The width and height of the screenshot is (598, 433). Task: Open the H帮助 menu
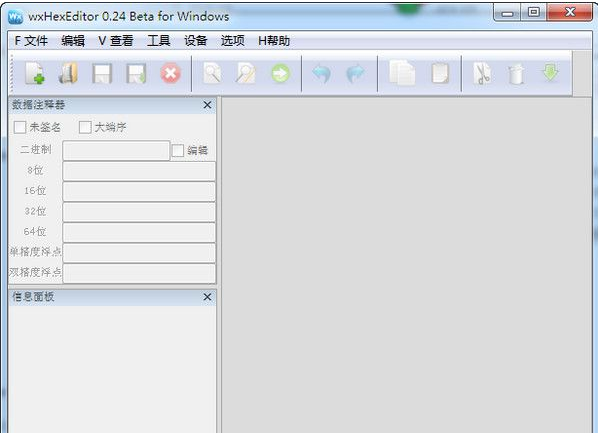tap(274, 40)
